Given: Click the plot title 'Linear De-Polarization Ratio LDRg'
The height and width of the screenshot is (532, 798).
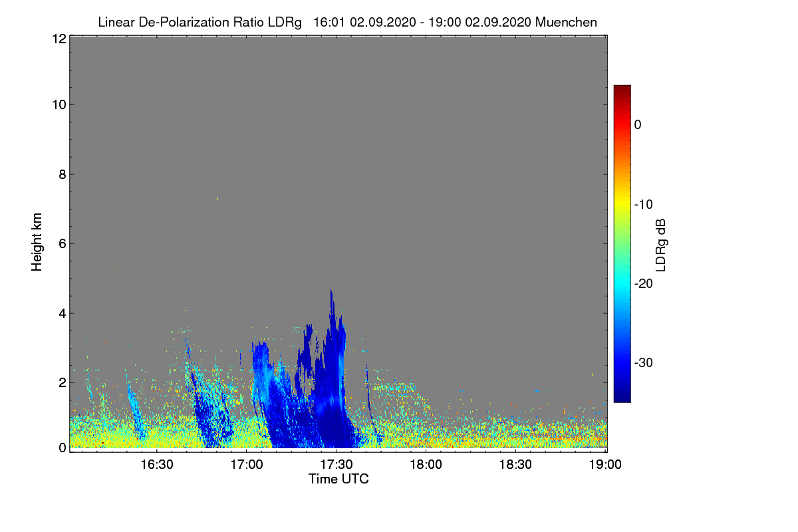Looking at the screenshot, I should tap(200, 22).
